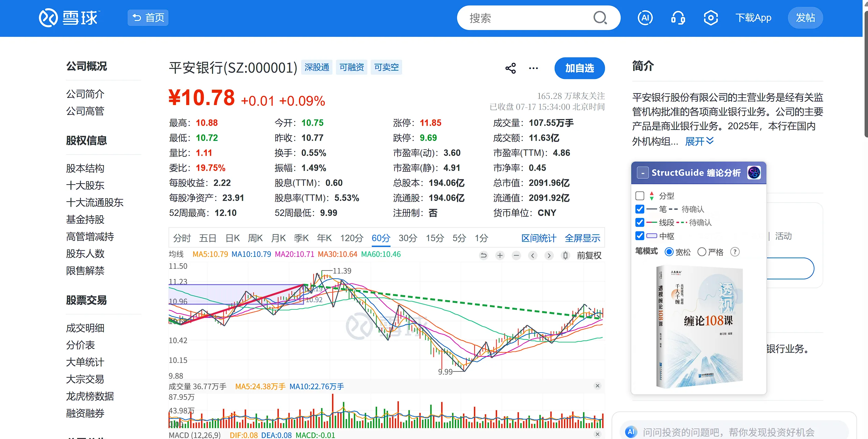Switch to the 五日 chart tab
This screenshot has height=439, width=868.
click(208, 238)
